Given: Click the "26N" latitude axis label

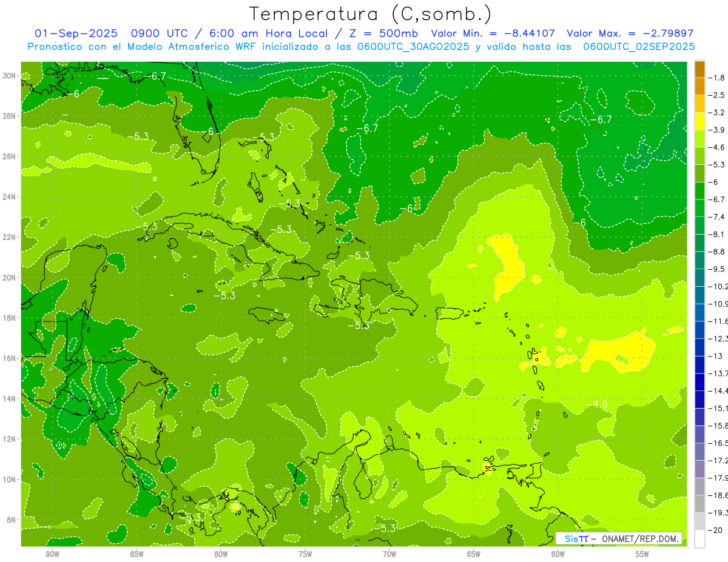Looking at the screenshot, I should 8,156.
